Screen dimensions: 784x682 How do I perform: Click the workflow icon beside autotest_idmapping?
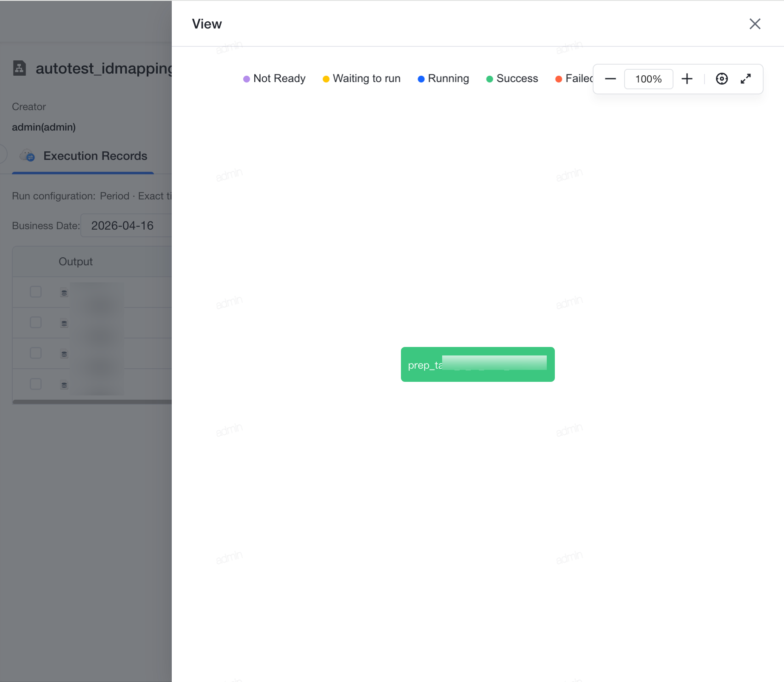20,68
